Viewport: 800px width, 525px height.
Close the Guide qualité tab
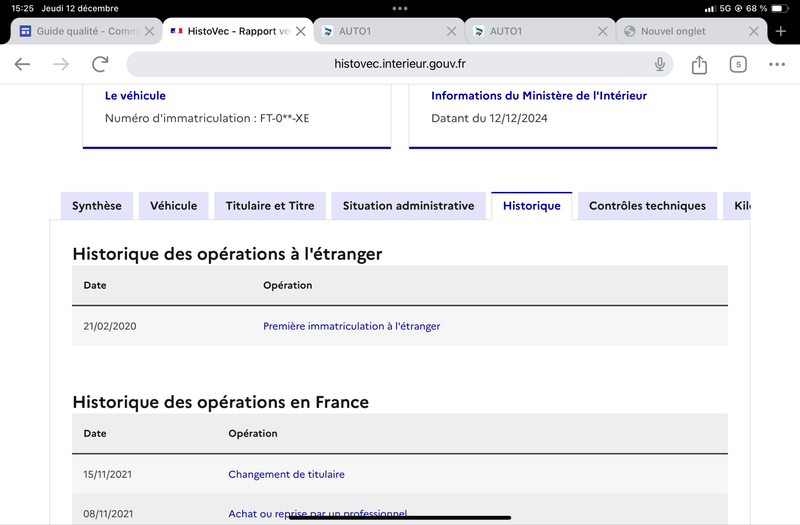tap(149, 31)
